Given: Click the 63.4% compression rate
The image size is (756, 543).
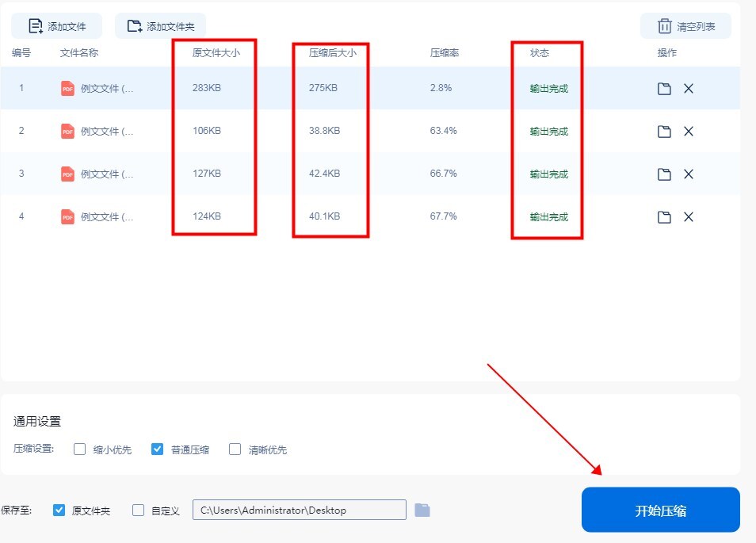Looking at the screenshot, I should click(x=444, y=131).
